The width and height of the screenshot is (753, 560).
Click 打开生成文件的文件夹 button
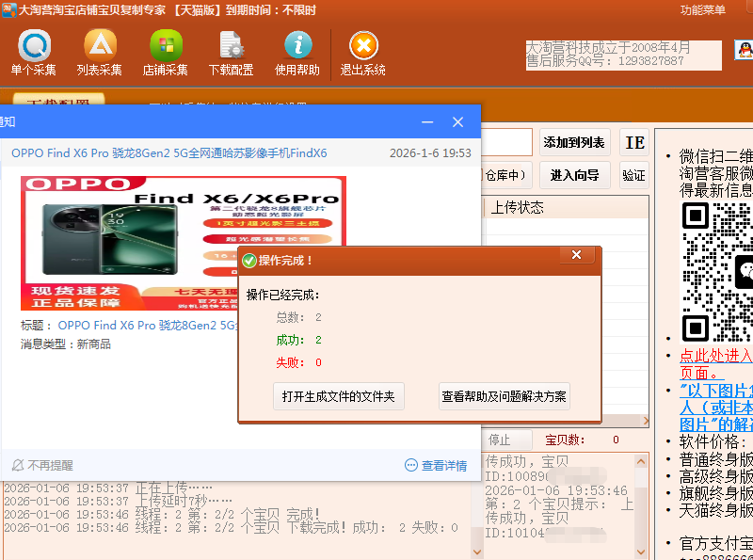point(338,396)
